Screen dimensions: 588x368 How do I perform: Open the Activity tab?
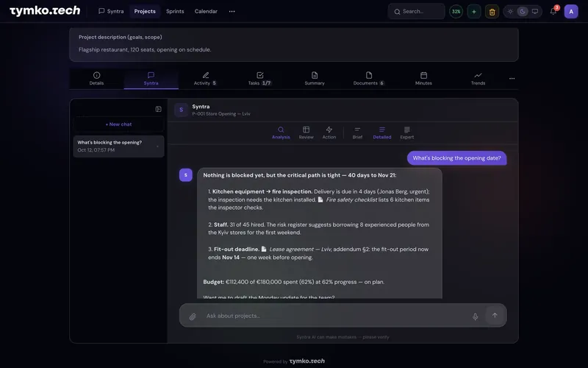(x=206, y=79)
